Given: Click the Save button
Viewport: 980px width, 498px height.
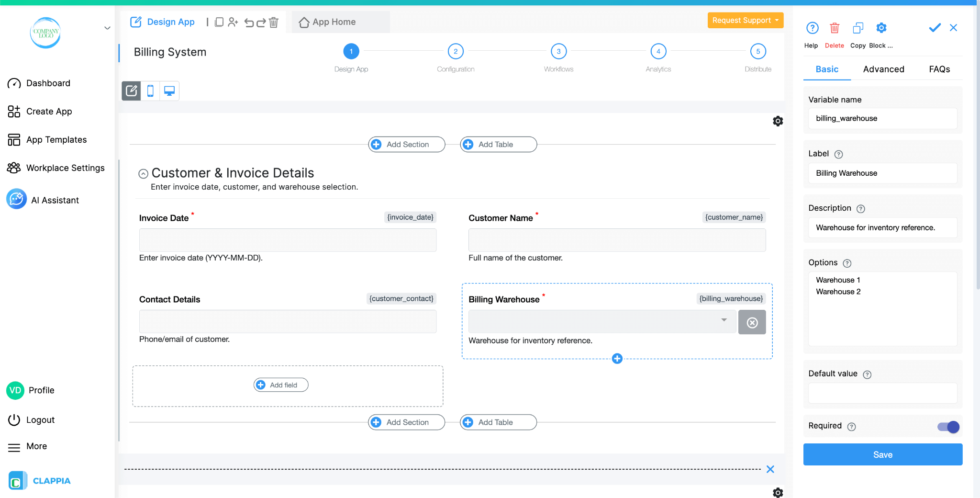Looking at the screenshot, I should coord(882,454).
